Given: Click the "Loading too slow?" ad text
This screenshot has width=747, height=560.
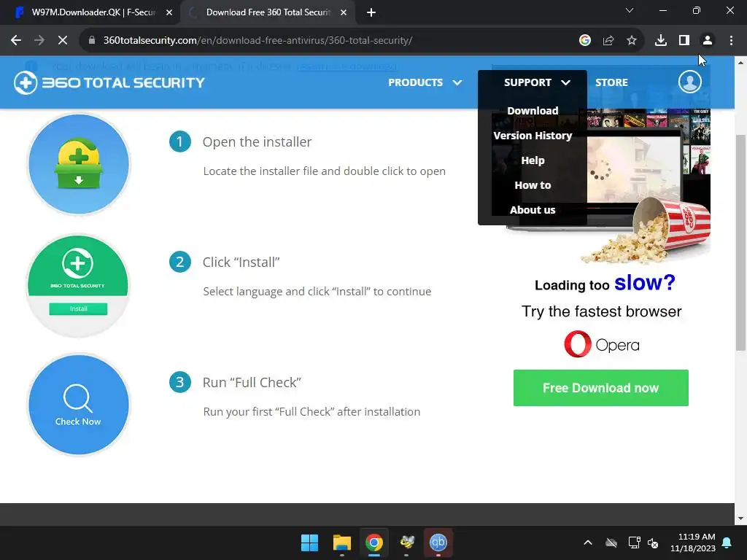Looking at the screenshot, I should [605, 284].
